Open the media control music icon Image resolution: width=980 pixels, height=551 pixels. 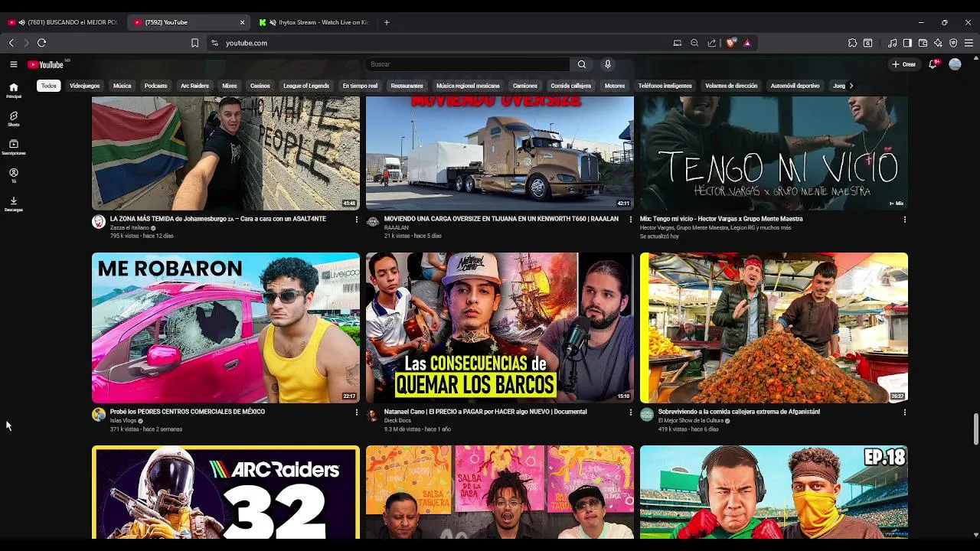coord(892,43)
